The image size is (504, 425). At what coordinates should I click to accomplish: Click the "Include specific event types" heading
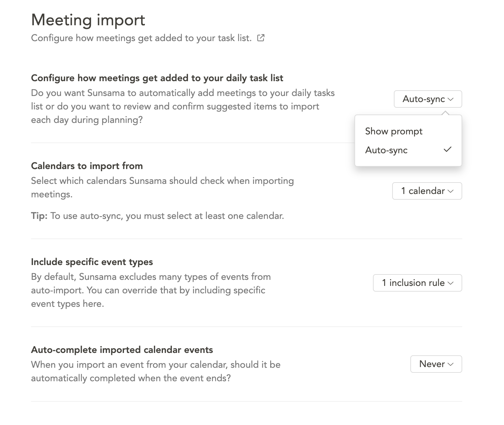[x=92, y=262]
